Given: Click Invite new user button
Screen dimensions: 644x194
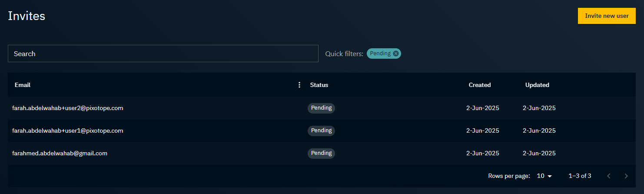Looking at the screenshot, I should click(x=607, y=16).
